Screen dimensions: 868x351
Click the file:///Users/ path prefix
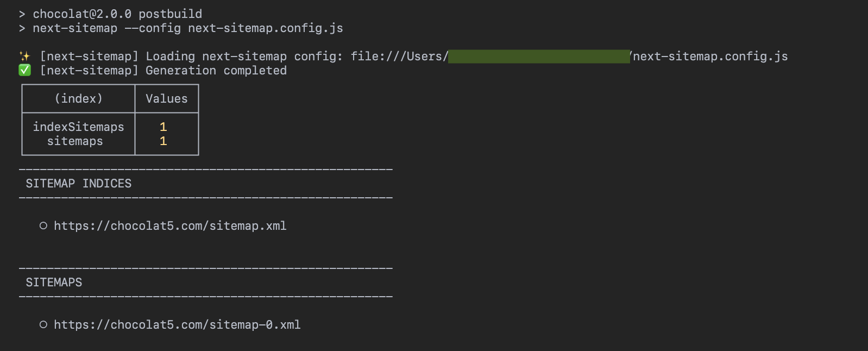[x=399, y=56]
